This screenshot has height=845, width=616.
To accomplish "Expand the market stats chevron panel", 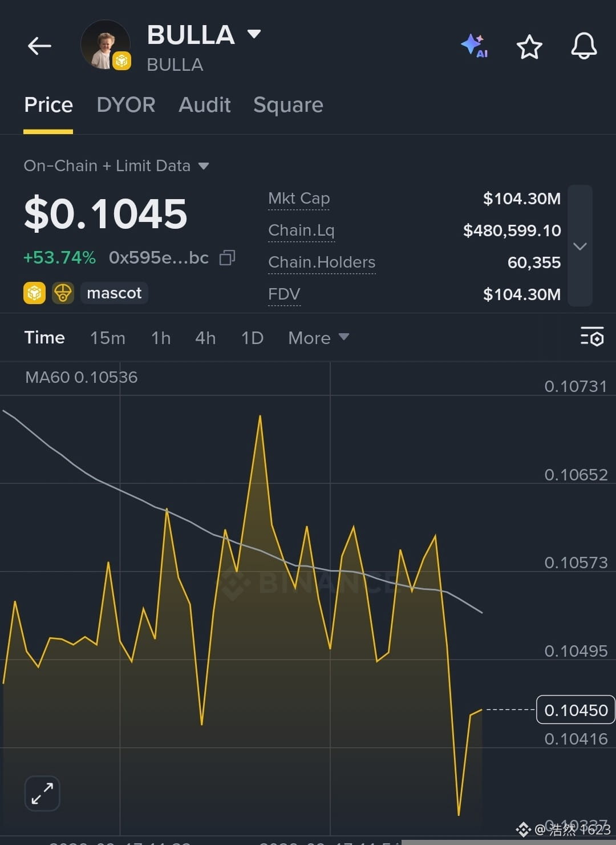I will point(580,246).
